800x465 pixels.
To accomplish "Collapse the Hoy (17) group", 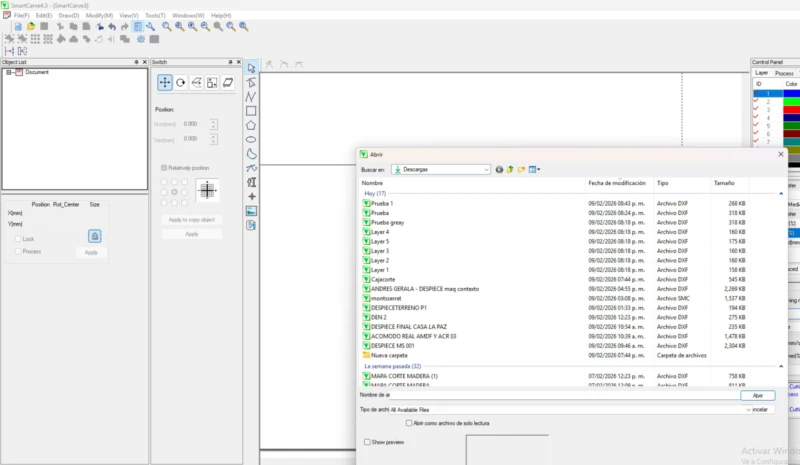I will pyautogui.click(x=781, y=193).
